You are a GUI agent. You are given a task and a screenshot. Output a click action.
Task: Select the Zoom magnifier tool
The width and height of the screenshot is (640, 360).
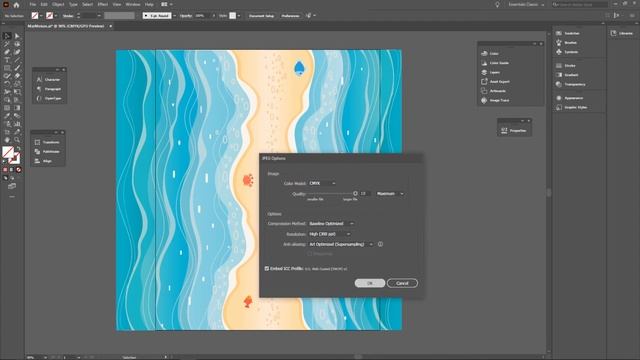[x=17, y=140]
